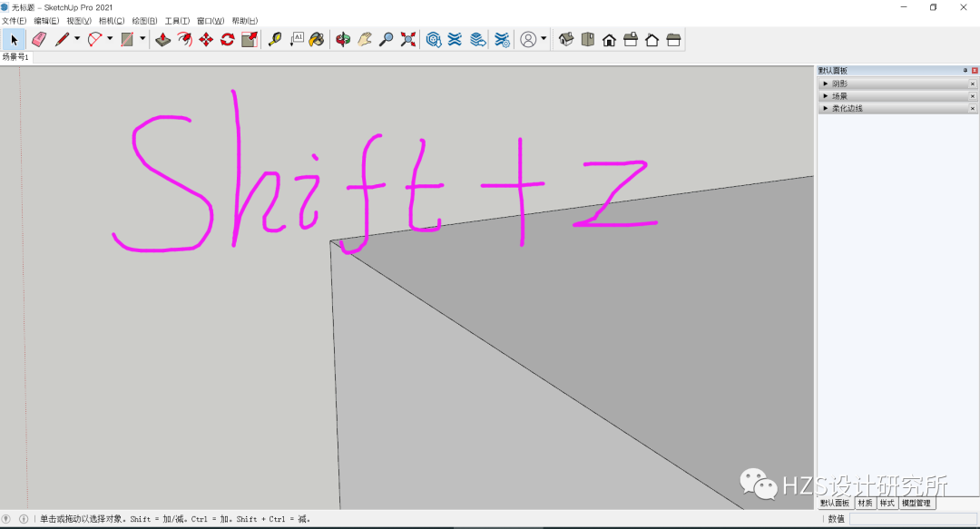Viewport: 980px width, 529px height.
Task: Open the 编辑(E) menu
Action: click(46, 21)
